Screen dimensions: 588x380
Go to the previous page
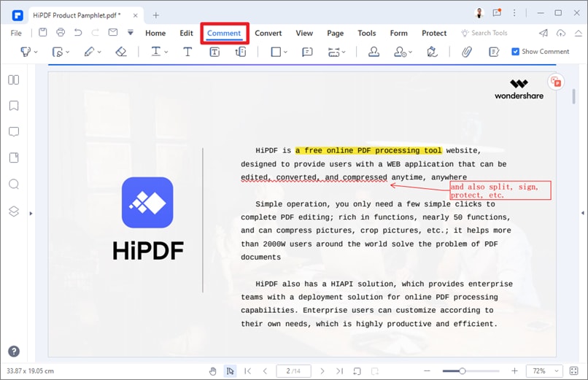pos(265,371)
